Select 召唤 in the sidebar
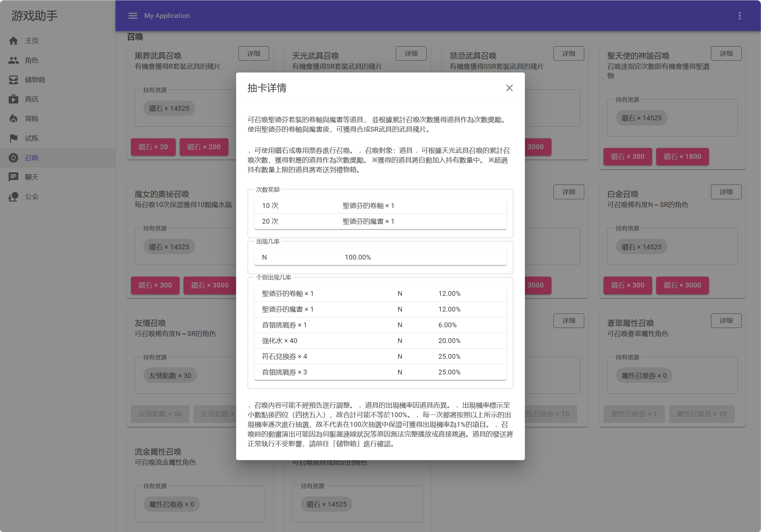This screenshot has width=761, height=532. click(x=31, y=158)
